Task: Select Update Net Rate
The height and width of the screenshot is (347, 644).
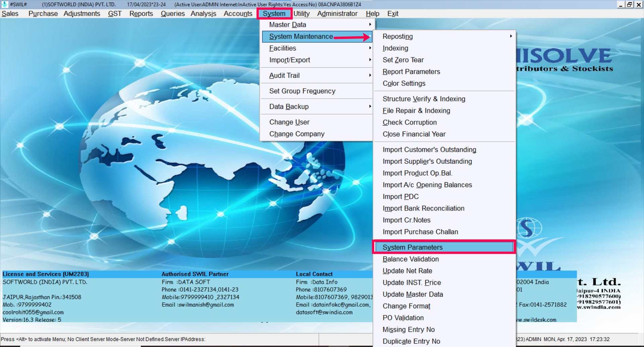Action: click(x=444, y=271)
